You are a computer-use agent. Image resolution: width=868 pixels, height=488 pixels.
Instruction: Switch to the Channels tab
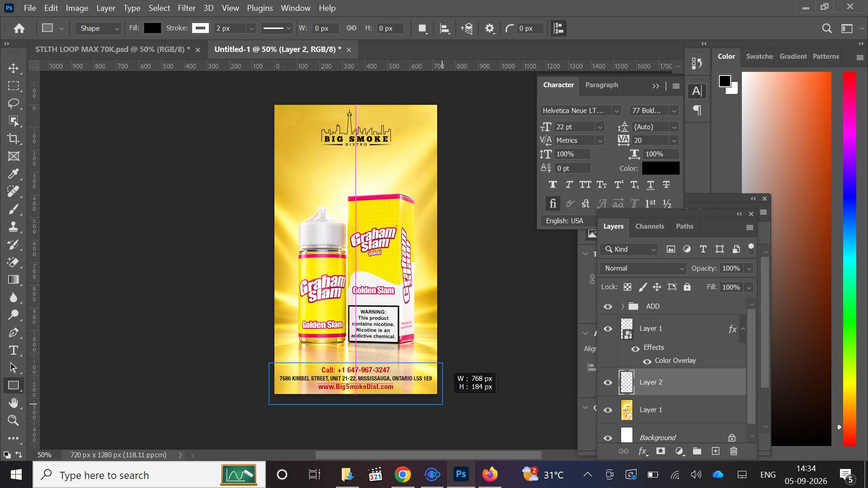point(649,226)
